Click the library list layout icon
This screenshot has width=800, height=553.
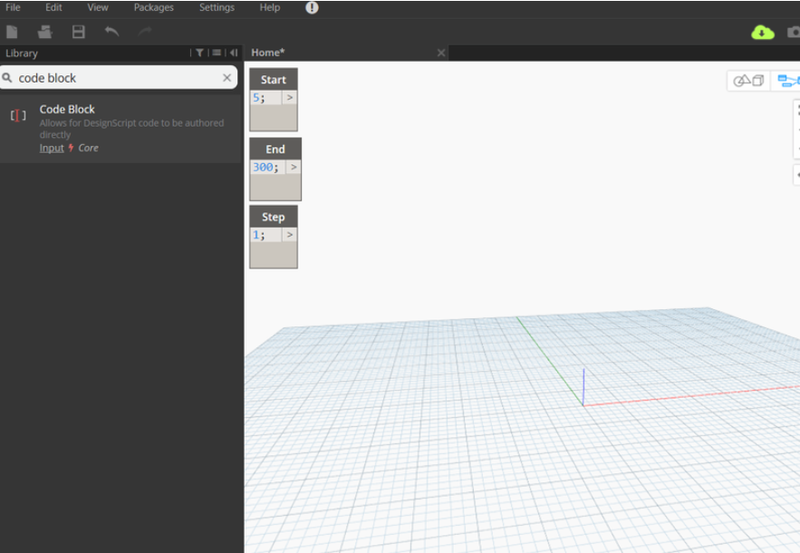[x=217, y=53]
